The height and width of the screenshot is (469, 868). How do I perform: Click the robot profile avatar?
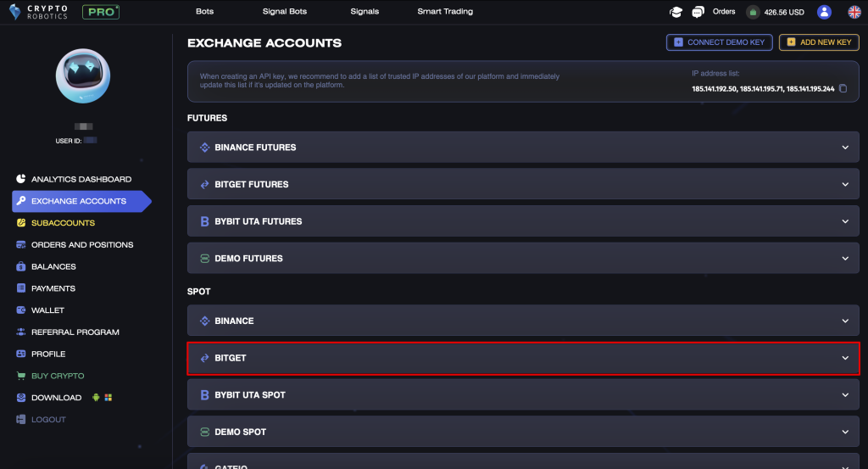[x=83, y=75]
